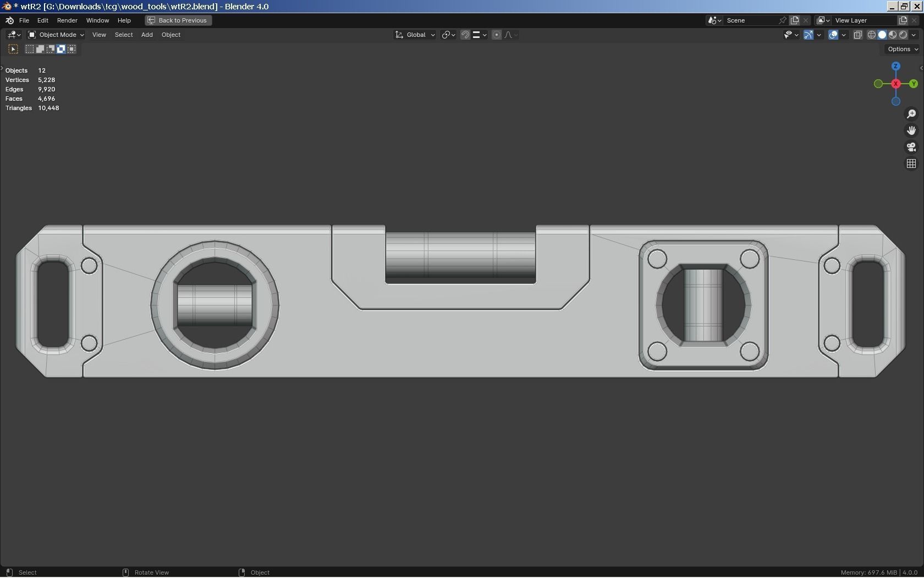Open the Object Mode dropdown
This screenshot has height=578, width=924.
tap(56, 35)
